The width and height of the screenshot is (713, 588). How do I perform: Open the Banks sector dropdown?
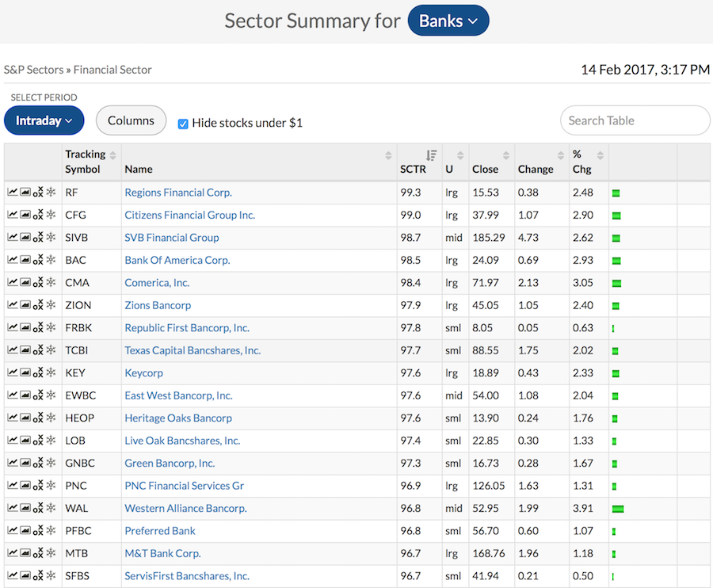click(x=448, y=21)
